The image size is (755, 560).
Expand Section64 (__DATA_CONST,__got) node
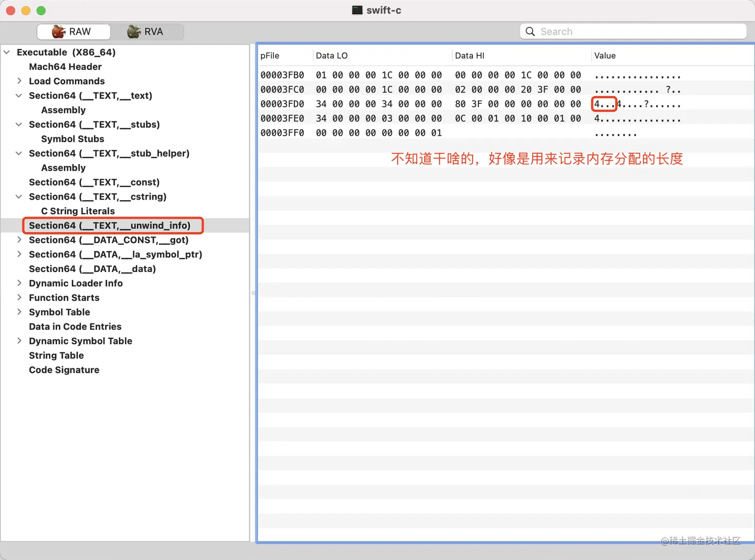click(19, 240)
